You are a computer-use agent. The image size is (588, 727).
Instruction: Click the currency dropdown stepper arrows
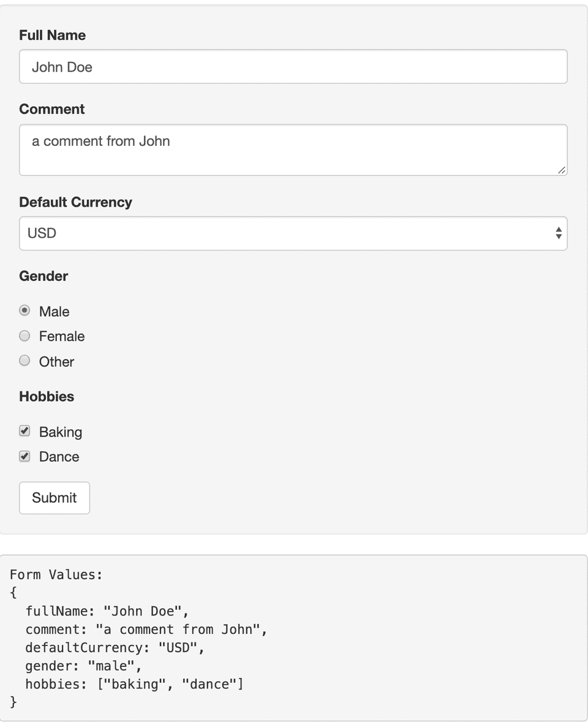pos(558,233)
